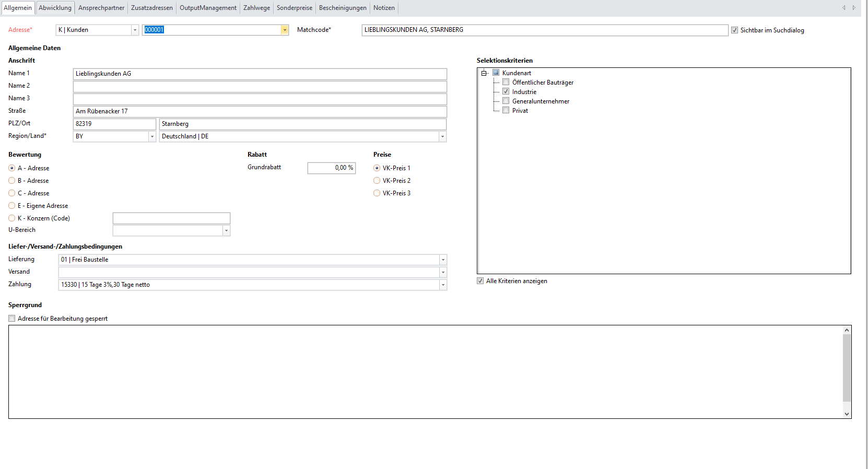Enable the Öffentlicher Bauträger checkbox

pyautogui.click(x=506, y=82)
